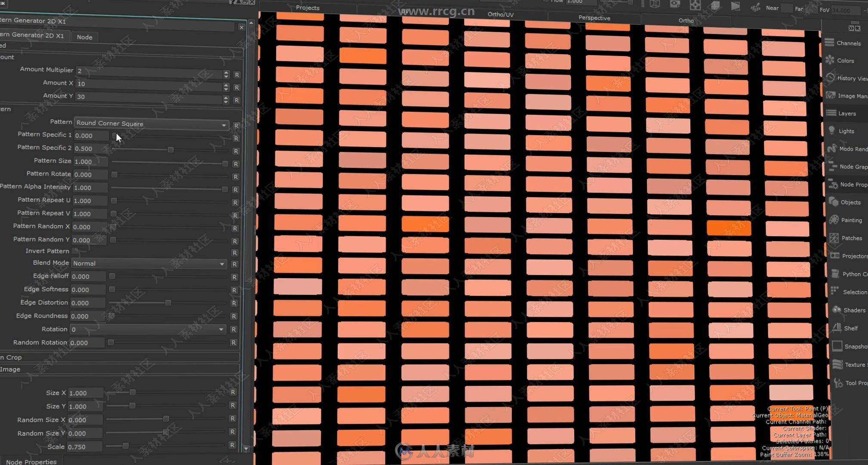Collapse the Image section header
Viewport: 868px width, 465px height.
(119, 369)
